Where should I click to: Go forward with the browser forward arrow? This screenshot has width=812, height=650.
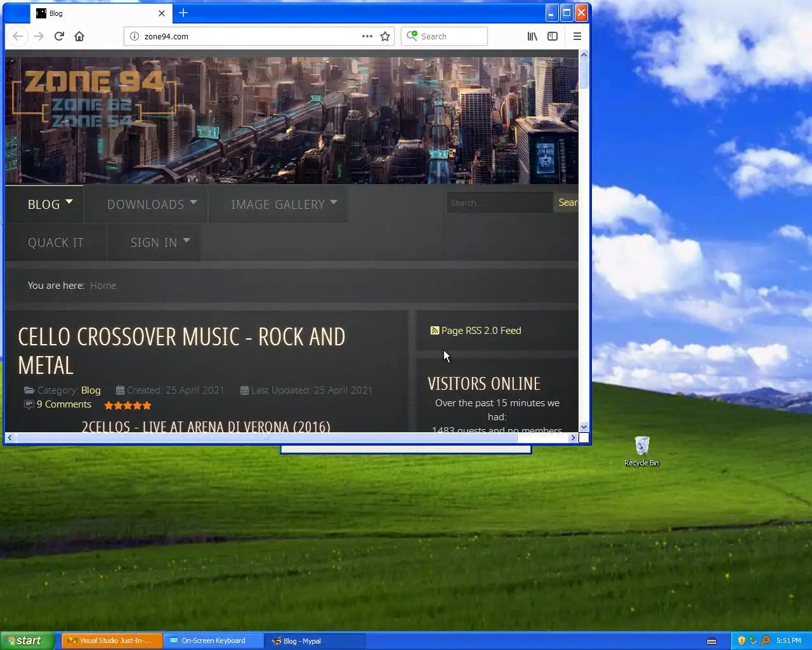(39, 36)
